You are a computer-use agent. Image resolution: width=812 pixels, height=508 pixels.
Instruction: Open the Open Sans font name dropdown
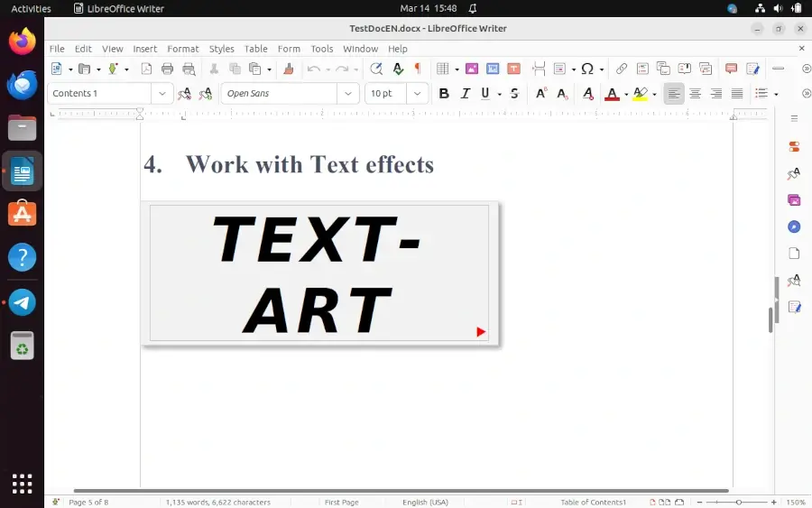point(348,94)
